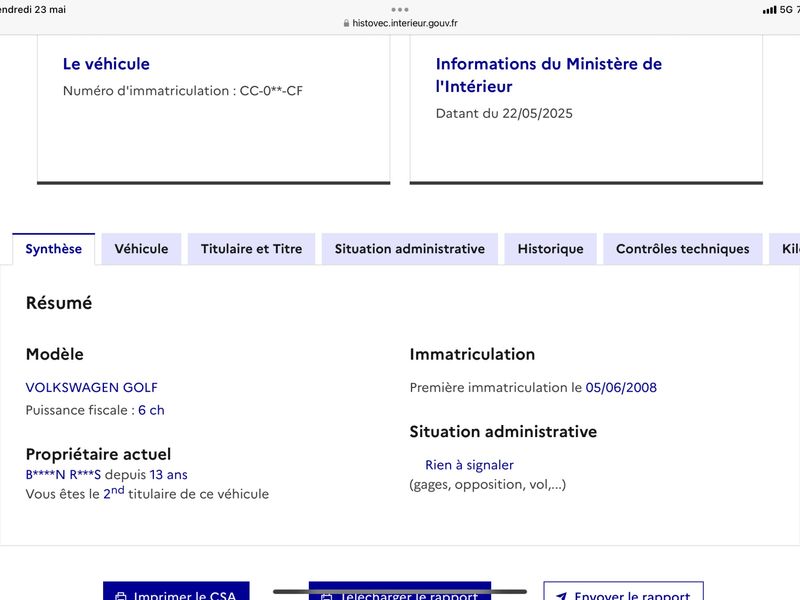This screenshot has height=600, width=800.
Task: Go to the Historique tab
Action: coord(551,249)
